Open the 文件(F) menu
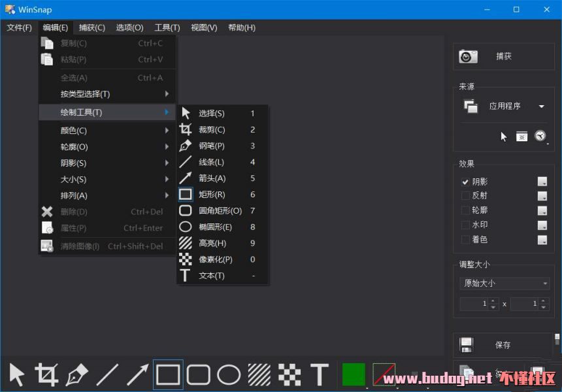Image resolution: width=562 pixels, height=392 pixels. [20, 27]
